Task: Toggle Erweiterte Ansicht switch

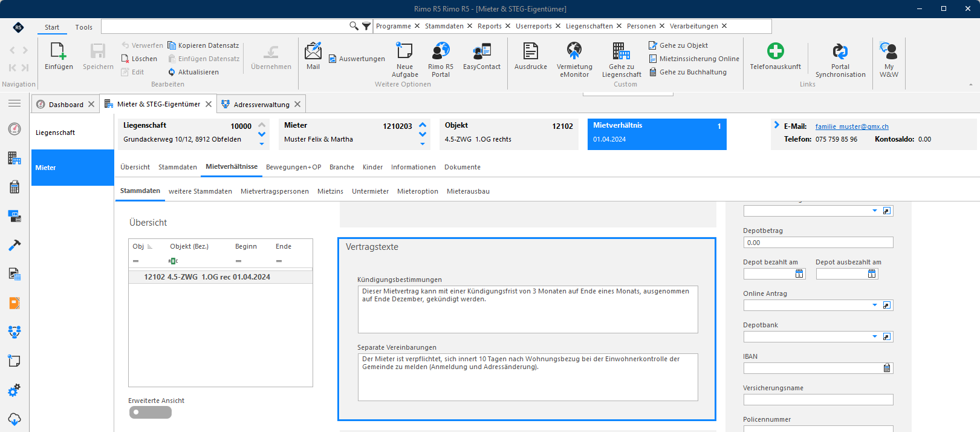Action: pos(151,413)
